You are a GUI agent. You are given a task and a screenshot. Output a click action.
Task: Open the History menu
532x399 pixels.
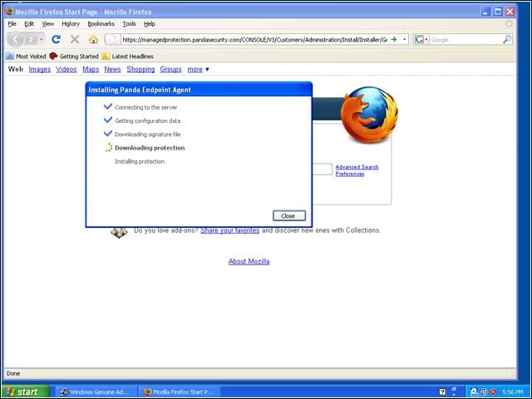pyautogui.click(x=71, y=24)
